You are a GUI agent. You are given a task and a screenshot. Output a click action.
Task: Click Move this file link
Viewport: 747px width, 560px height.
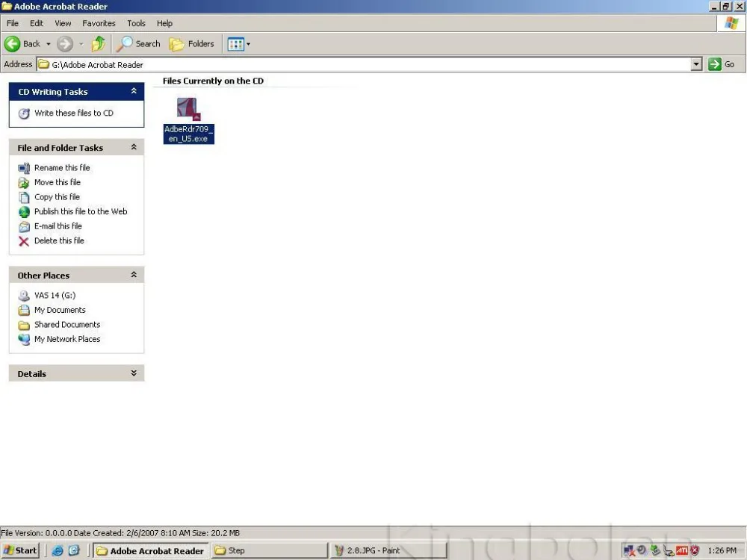(x=58, y=182)
